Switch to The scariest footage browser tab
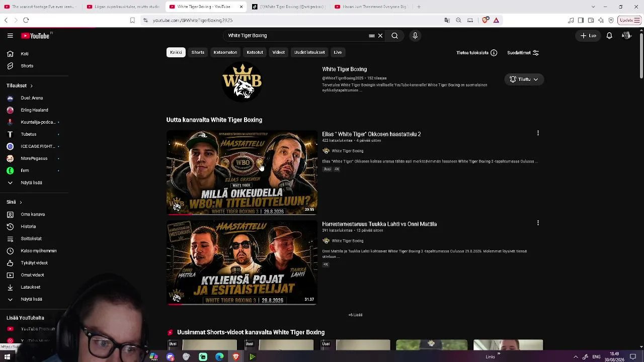Viewport: 644px width, 362px height. point(40,7)
